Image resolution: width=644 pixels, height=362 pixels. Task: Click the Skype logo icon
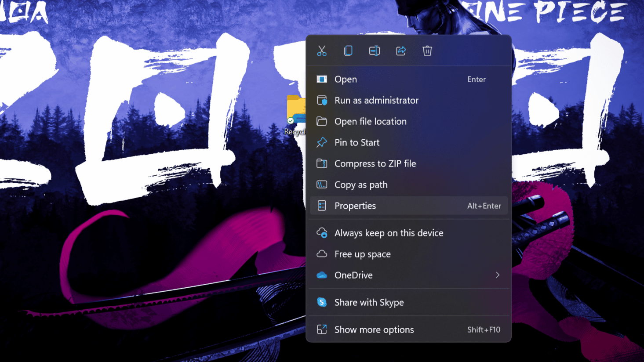click(x=322, y=302)
